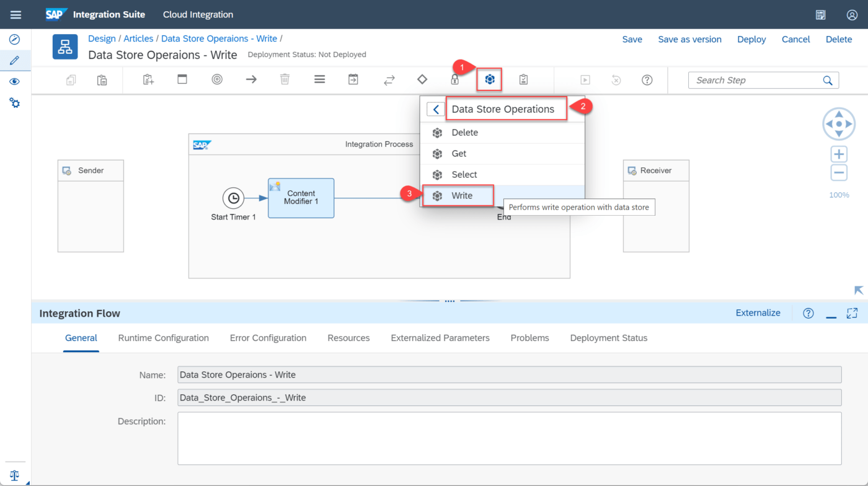The height and width of the screenshot is (486, 868).
Task: Open the Security lock icon
Action: [x=454, y=79]
